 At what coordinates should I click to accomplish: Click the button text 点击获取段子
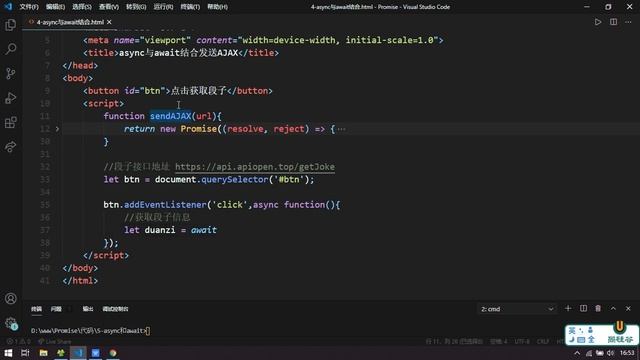(x=198, y=91)
